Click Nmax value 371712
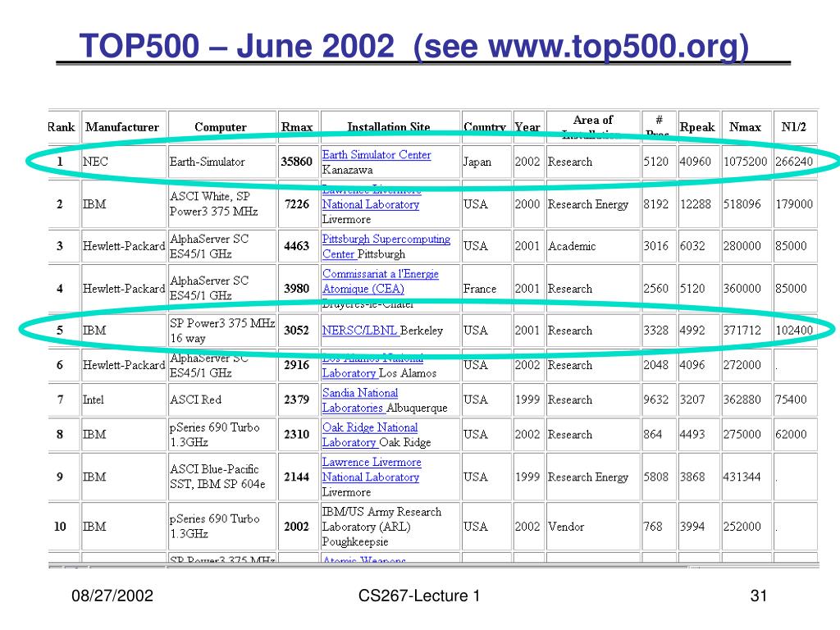This screenshot has width=840, height=630. tap(742, 331)
